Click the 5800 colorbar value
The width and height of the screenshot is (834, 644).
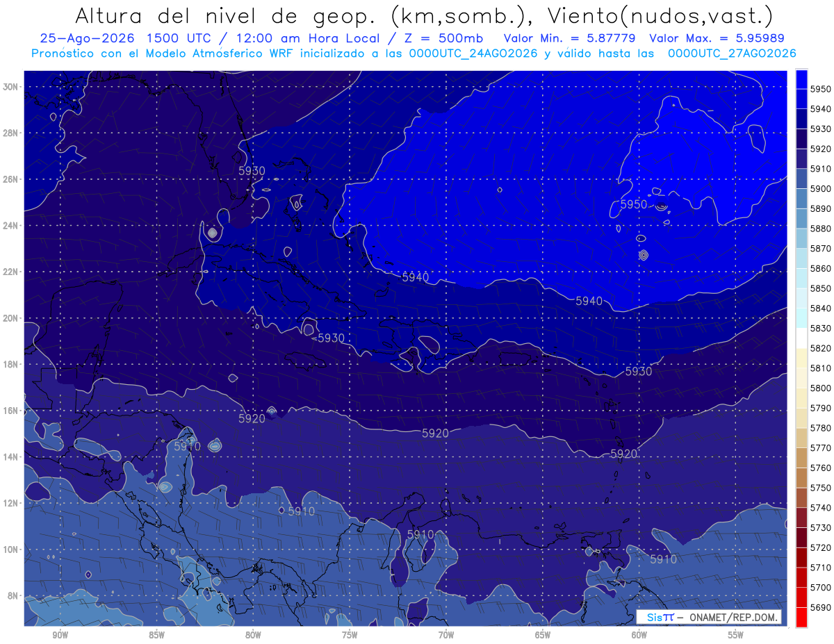click(820, 388)
